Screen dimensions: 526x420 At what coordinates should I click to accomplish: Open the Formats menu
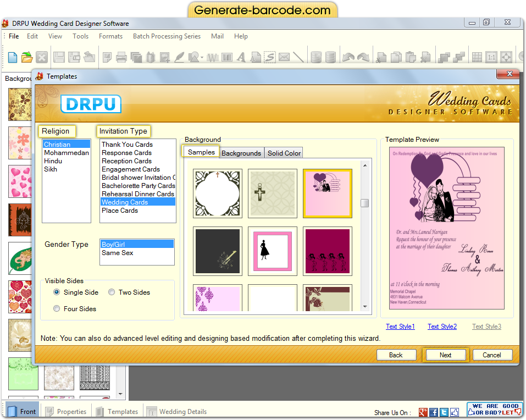[110, 36]
